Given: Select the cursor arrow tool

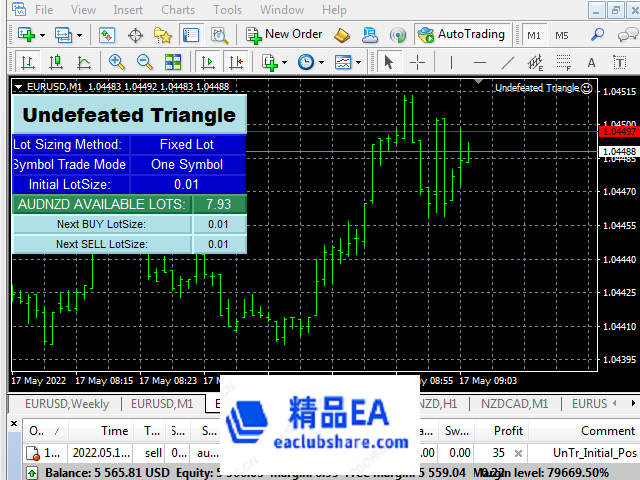Looking at the screenshot, I should 389,62.
